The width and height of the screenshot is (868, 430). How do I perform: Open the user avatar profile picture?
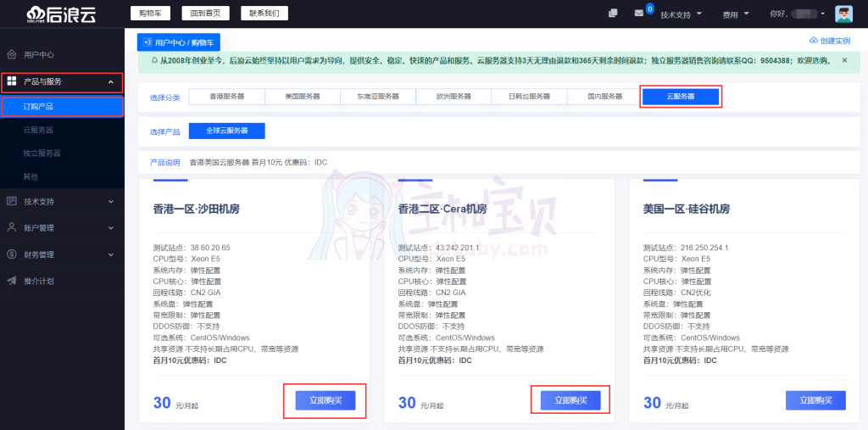click(843, 14)
